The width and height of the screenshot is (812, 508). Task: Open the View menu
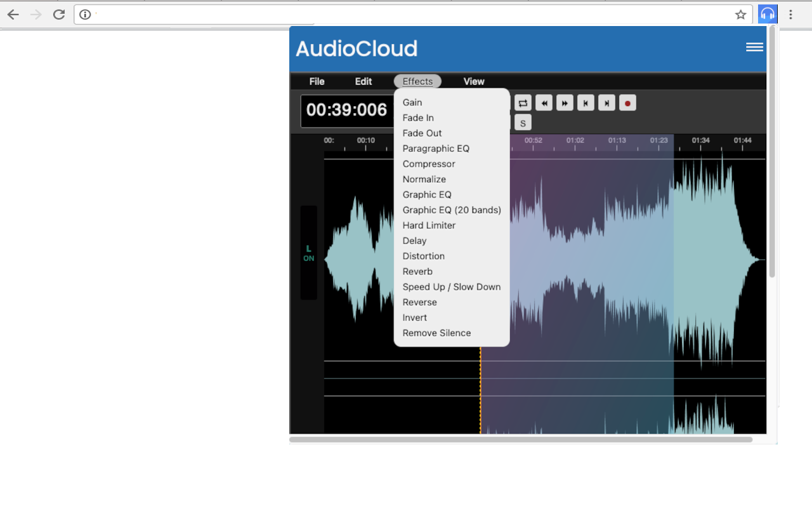474,81
